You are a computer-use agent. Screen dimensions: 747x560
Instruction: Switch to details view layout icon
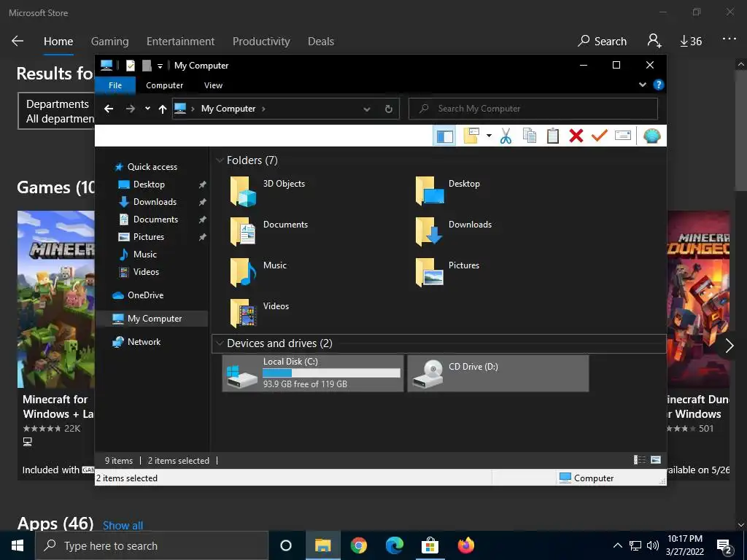click(639, 460)
